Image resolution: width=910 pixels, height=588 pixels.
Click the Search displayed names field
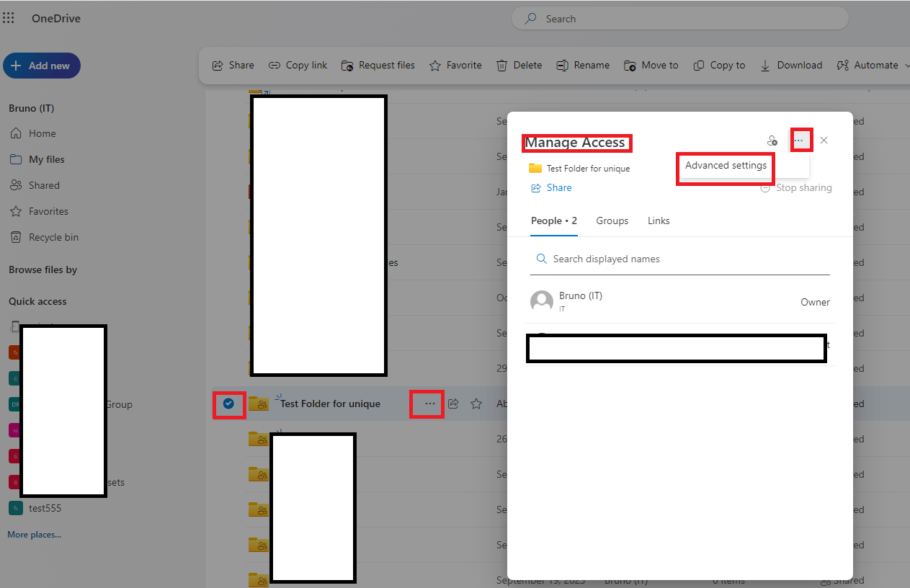click(680, 259)
